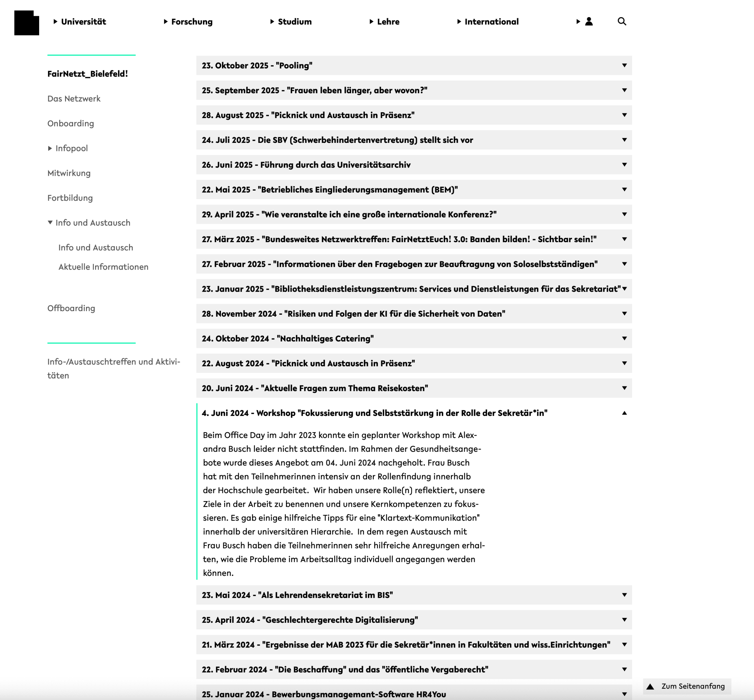Open the user account icon menu
Viewport: 754px width, 700px height.
click(x=588, y=22)
